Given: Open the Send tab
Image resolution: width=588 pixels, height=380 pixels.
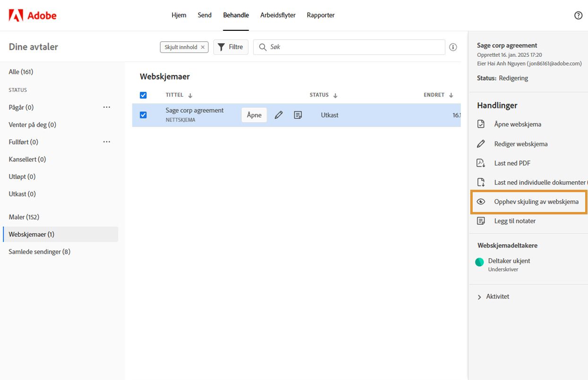Looking at the screenshot, I should (x=205, y=15).
